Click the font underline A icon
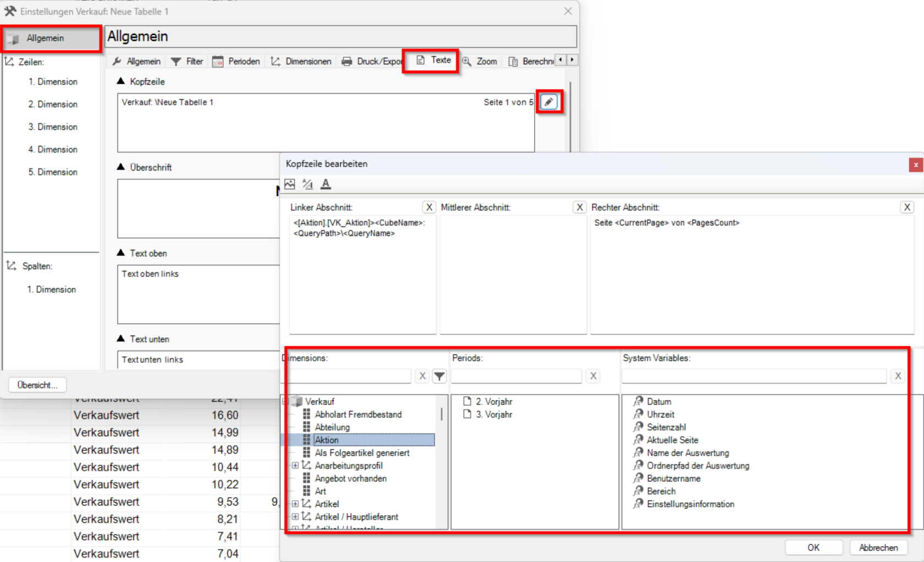 pos(326,184)
